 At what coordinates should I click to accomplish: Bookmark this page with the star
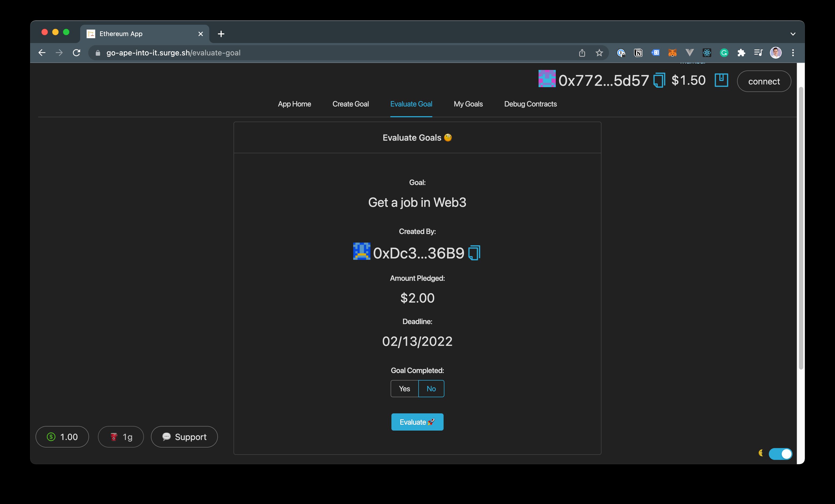(599, 52)
